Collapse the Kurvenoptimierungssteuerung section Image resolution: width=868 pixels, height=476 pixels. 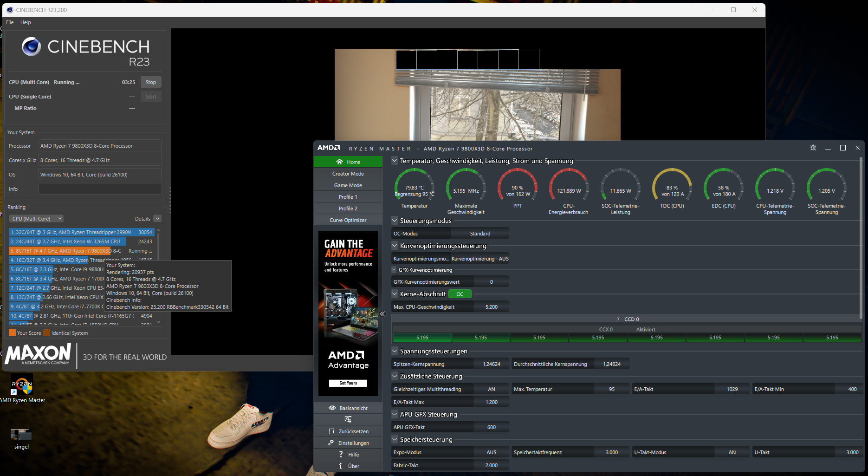coord(395,246)
